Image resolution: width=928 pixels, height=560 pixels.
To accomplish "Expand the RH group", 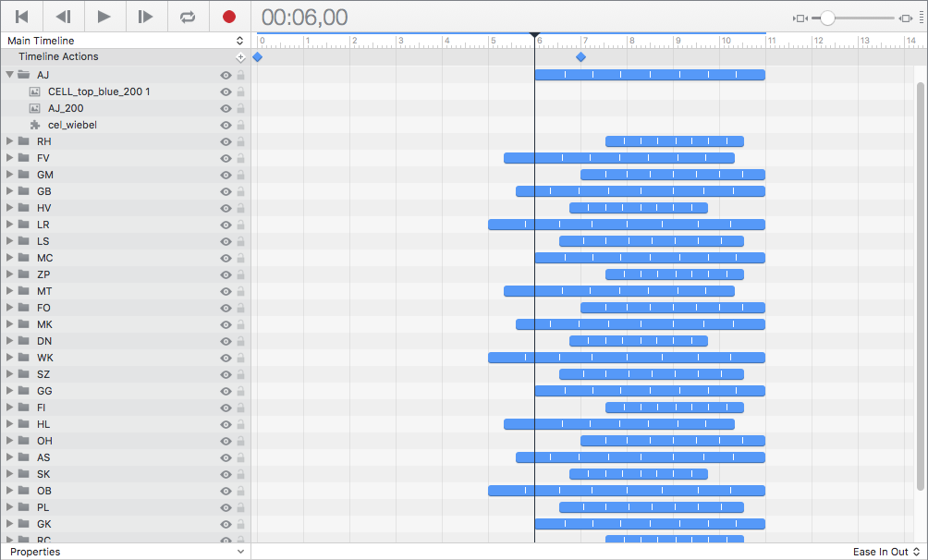I will click(x=9, y=140).
